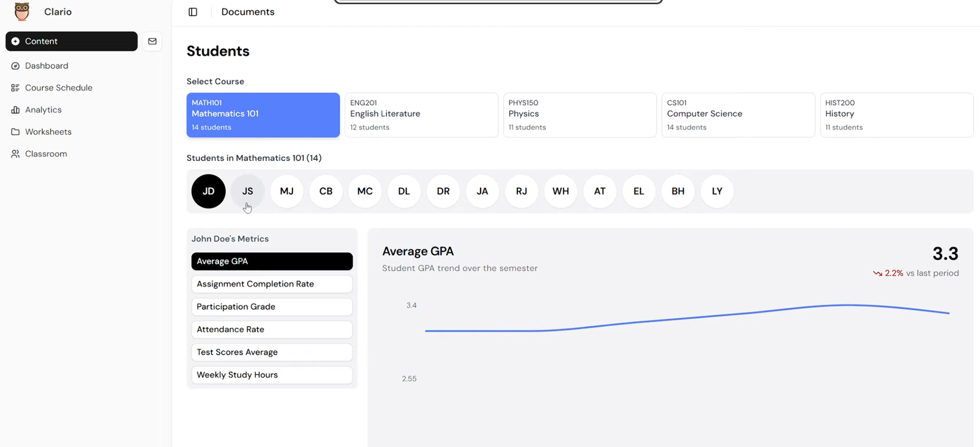Show Assignment Completion Rate metric

(272, 284)
